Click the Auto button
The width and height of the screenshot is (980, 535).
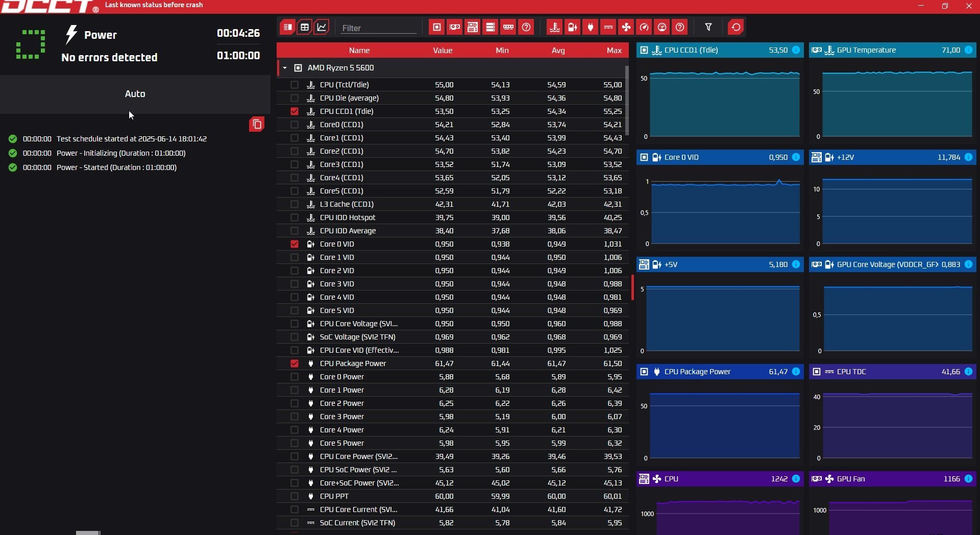(135, 94)
